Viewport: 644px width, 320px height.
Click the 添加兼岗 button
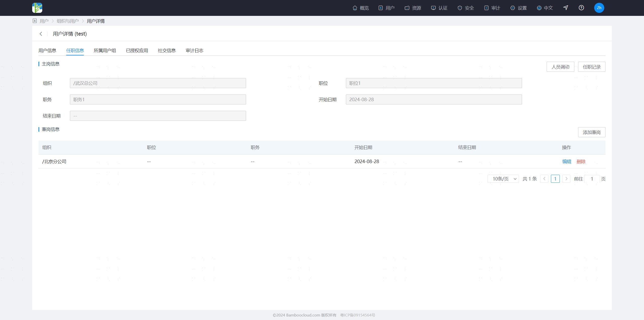592,132
